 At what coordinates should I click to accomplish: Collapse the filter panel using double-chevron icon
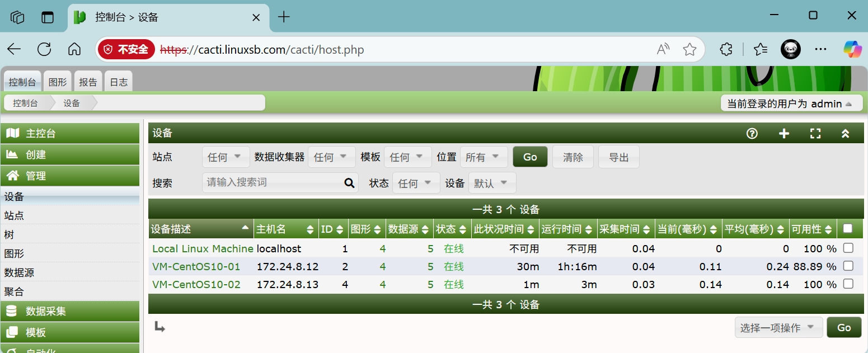point(846,133)
